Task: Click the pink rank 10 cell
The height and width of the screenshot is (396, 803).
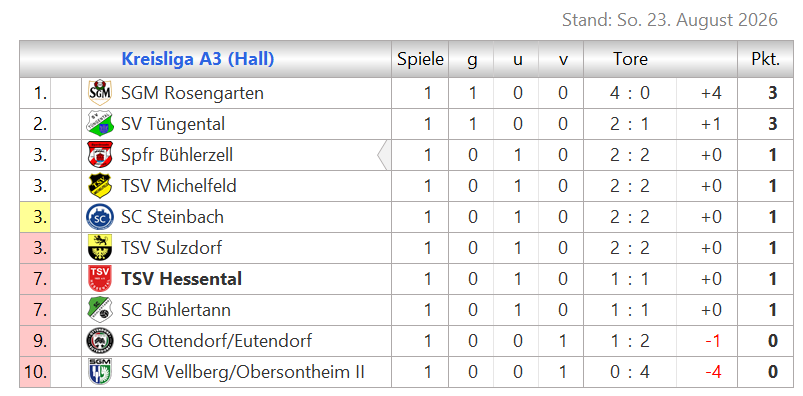Action: [x=35, y=372]
